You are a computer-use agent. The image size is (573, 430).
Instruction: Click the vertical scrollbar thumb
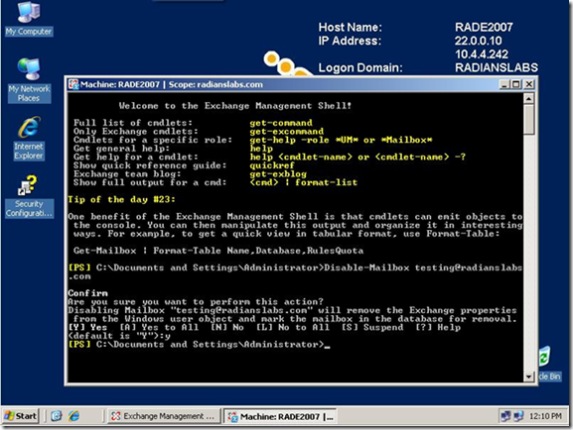529,119
